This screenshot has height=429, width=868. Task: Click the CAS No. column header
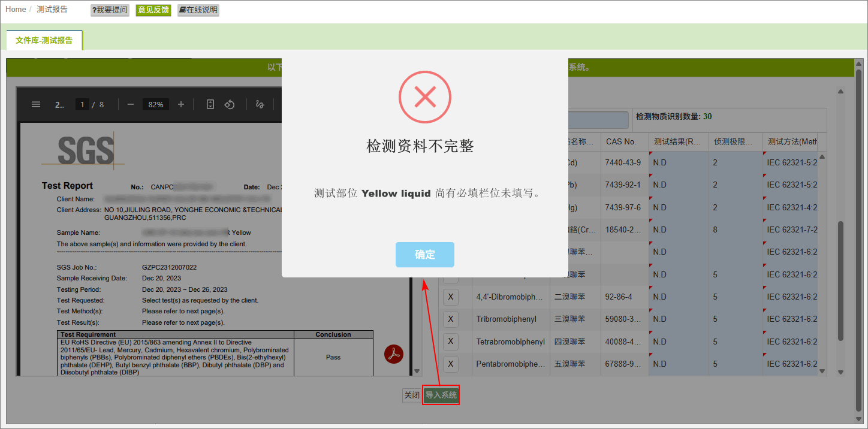[625, 142]
